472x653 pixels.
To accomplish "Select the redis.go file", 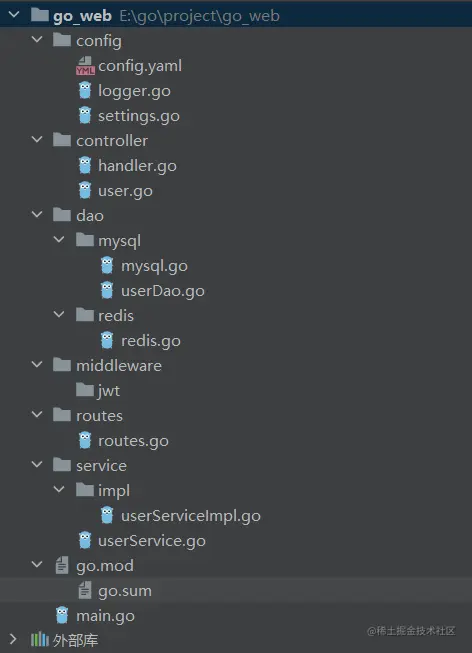I will pos(151,341).
